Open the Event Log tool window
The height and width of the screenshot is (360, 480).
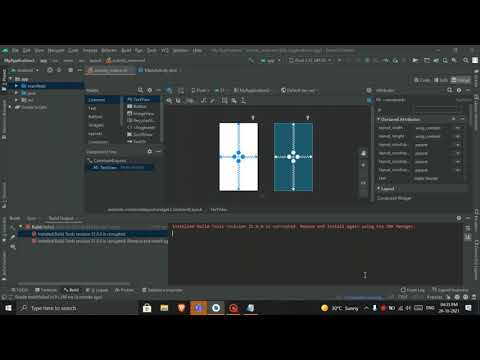pos(413,290)
